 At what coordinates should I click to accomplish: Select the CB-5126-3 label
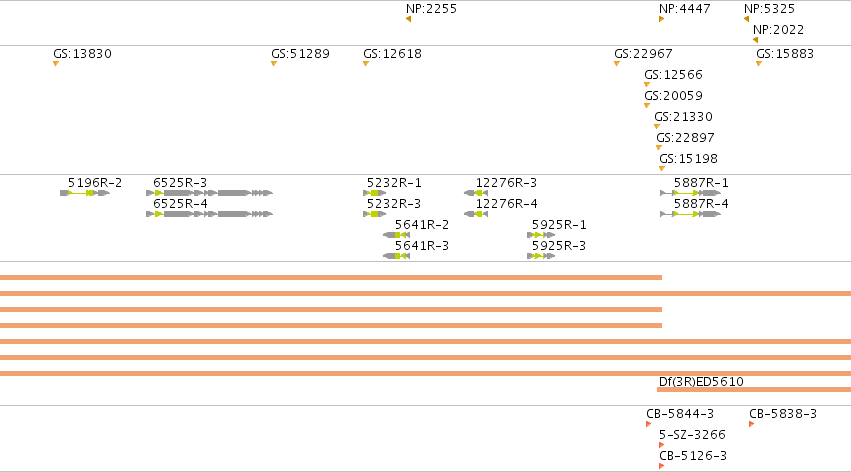(693, 456)
